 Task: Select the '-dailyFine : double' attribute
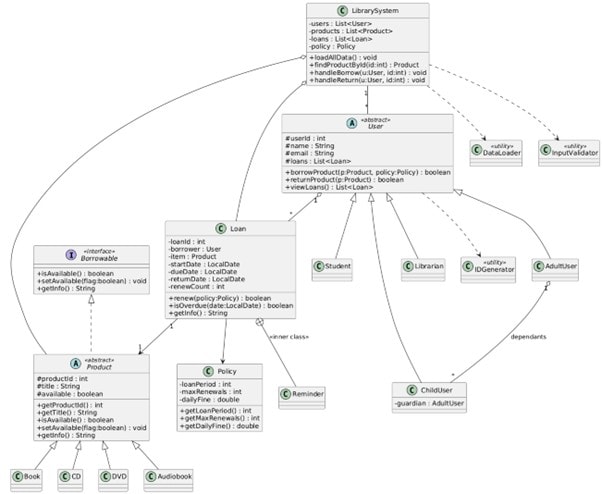[x=209, y=400]
